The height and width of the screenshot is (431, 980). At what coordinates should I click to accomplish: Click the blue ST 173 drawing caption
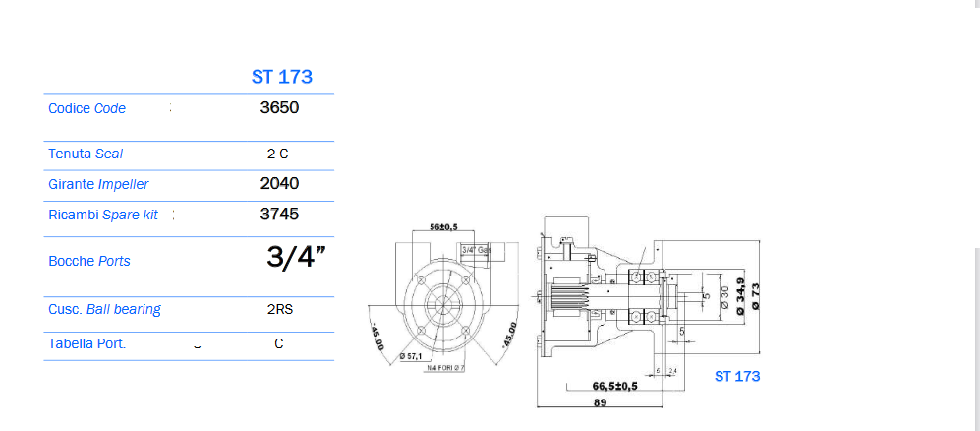click(x=736, y=376)
